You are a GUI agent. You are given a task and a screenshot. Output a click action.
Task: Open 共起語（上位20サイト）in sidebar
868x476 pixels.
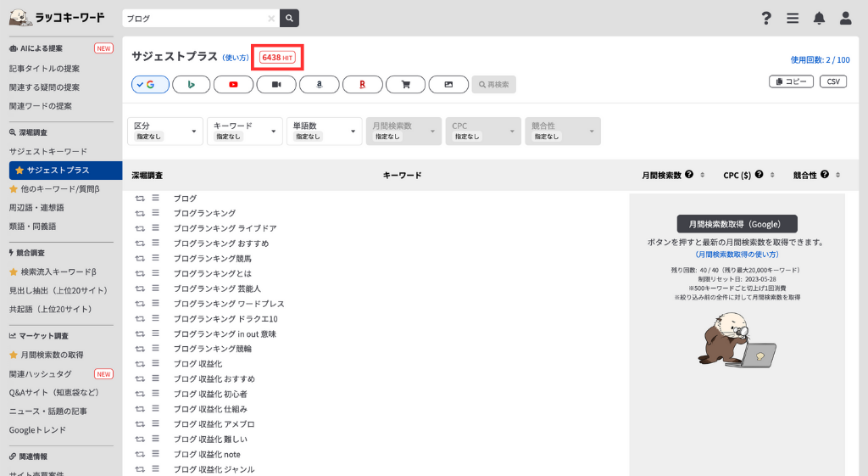(50, 309)
